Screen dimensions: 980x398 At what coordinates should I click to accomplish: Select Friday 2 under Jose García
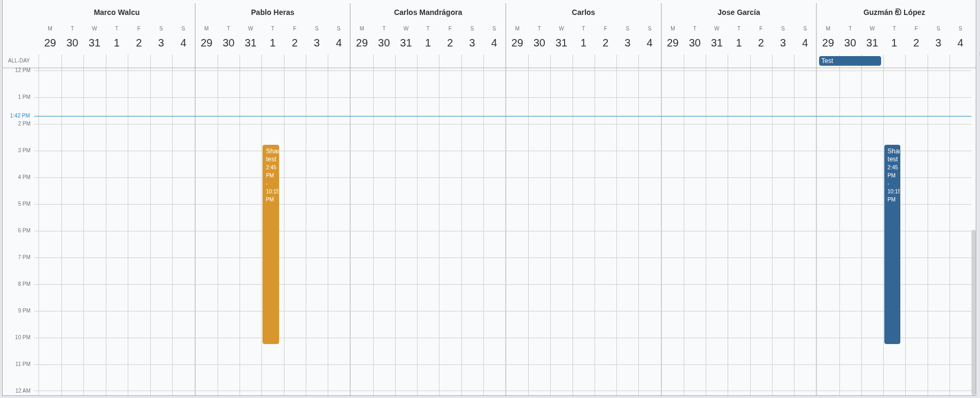point(761,43)
